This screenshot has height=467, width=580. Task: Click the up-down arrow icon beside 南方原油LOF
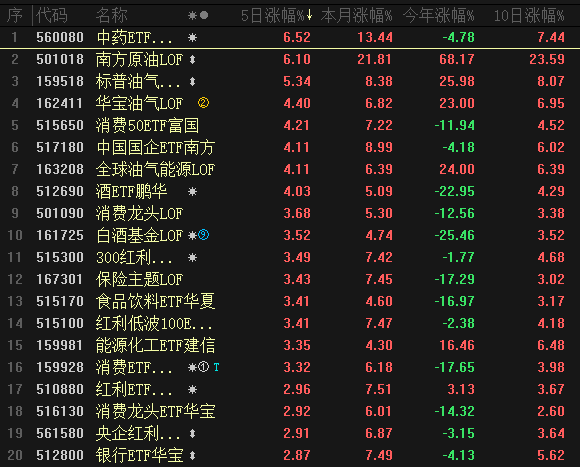tap(192, 60)
